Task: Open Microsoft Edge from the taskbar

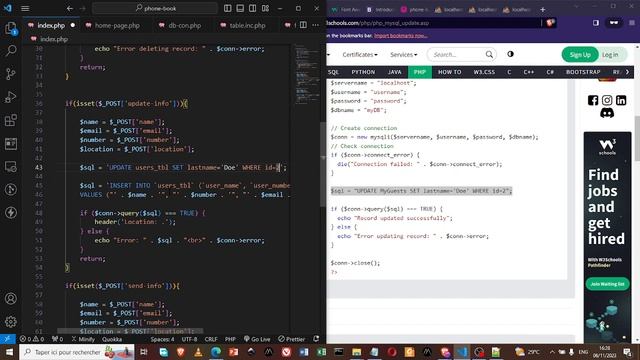Action: 216,352
